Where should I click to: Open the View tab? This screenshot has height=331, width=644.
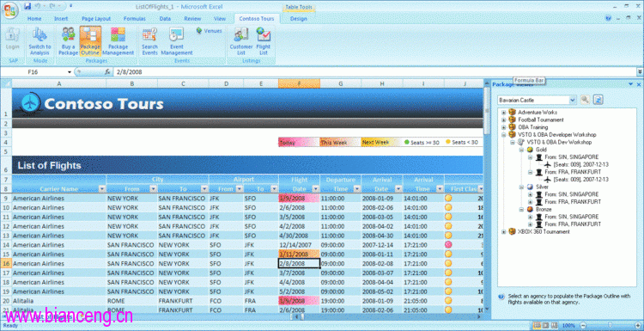pos(220,19)
